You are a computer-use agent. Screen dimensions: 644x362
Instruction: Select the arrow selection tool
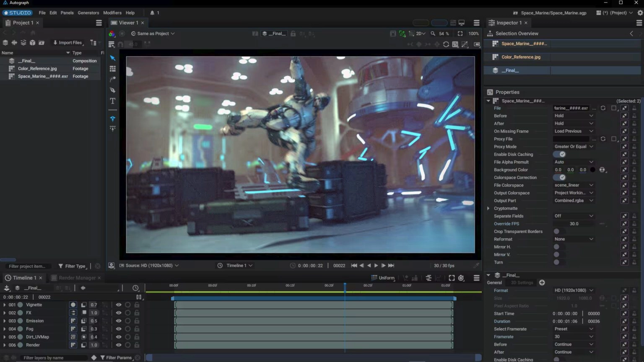pyautogui.click(x=112, y=58)
